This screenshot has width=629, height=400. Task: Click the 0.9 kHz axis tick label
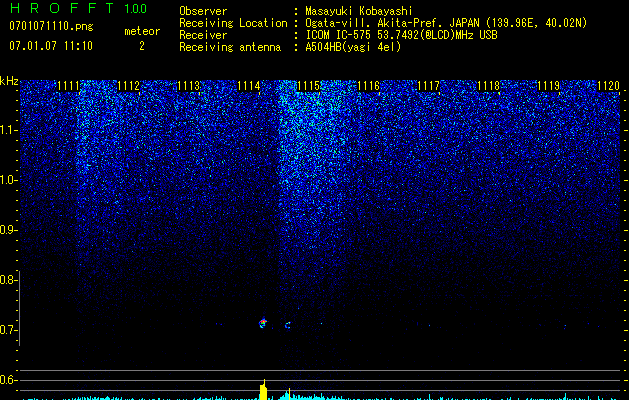click(8, 230)
